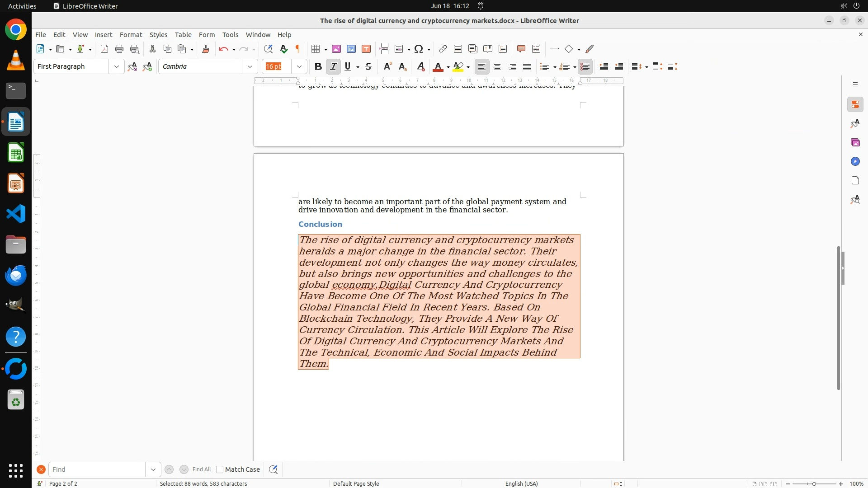
Task: Click Default Page Style in status bar
Action: (356, 483)
